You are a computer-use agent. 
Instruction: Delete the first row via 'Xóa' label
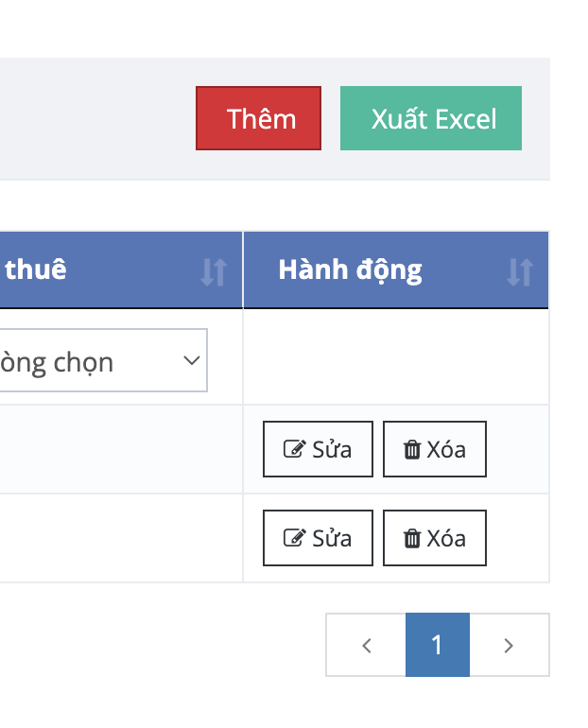point(446,449)
